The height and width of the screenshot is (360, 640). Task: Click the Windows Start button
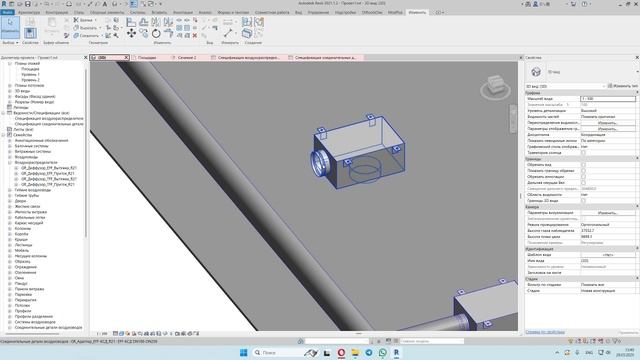[x=244, y=352]
